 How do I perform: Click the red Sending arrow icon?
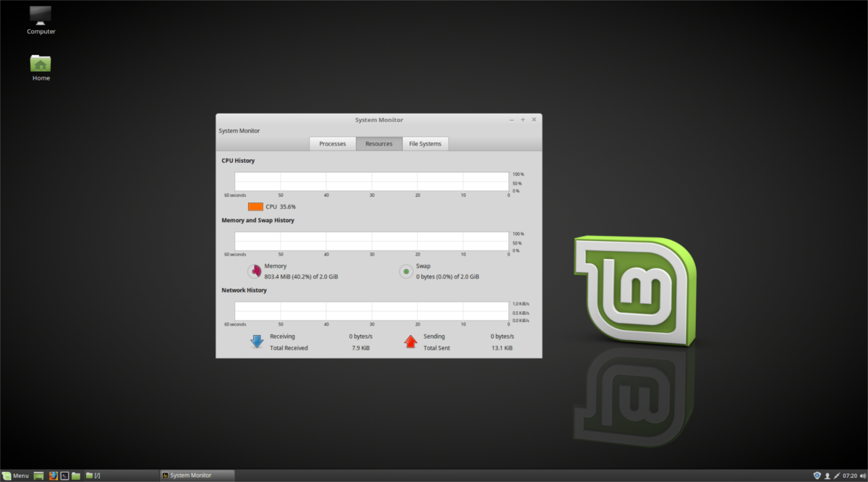click(x=411, y=342)
